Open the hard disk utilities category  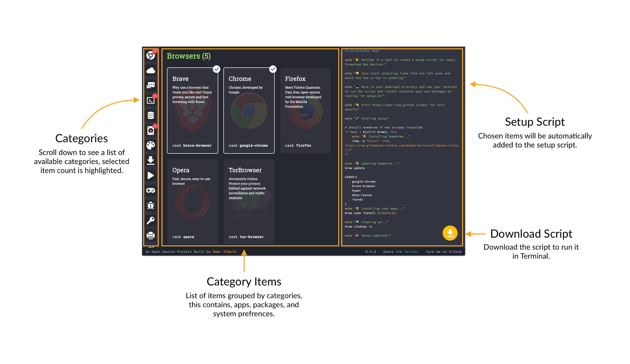[x=150, y=131]
